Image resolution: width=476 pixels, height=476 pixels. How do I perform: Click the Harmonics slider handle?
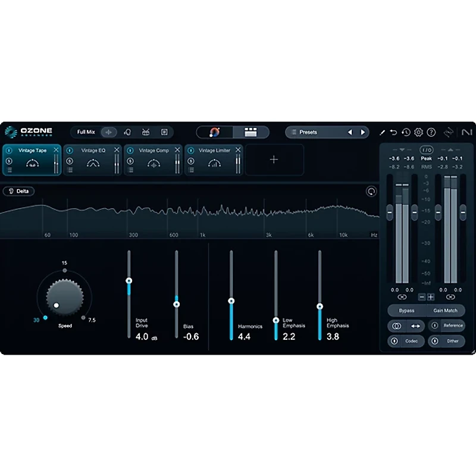pos(231,301)
